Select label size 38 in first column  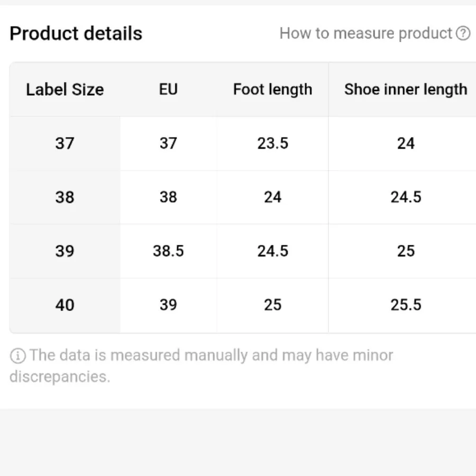65,197
